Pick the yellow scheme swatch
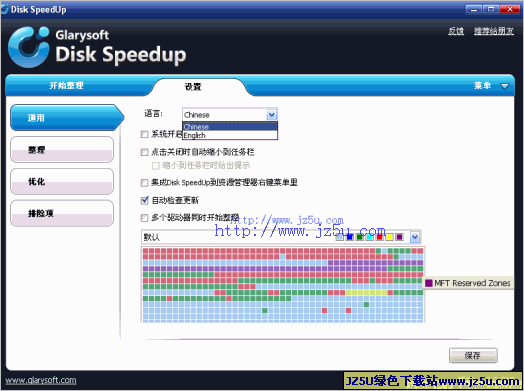Screen dimensions: 524x391 click(389, 237)
